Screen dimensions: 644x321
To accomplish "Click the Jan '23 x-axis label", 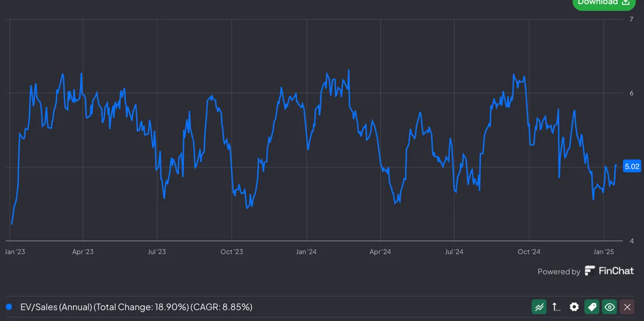I will [15, 252].
